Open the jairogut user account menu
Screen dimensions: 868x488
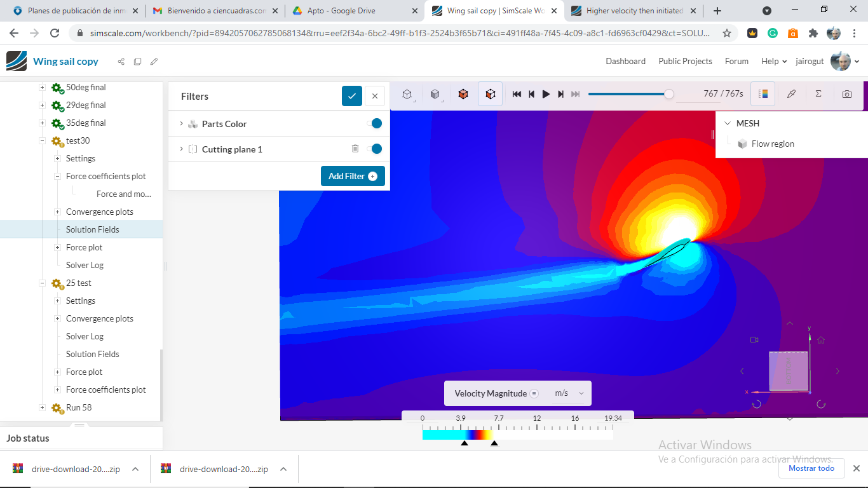829,61
